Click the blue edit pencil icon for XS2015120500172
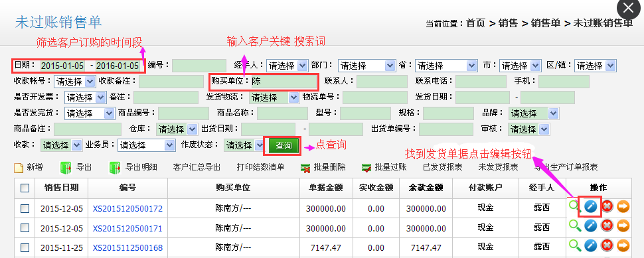The width and height of the screenshot is (644, 258). click(590, 207)
